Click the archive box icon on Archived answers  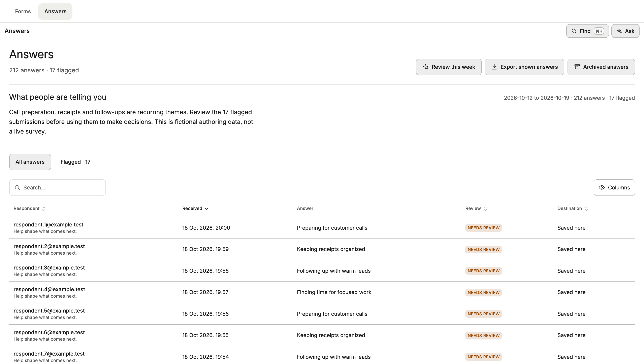pyautogui.click(x=577, y=67)
